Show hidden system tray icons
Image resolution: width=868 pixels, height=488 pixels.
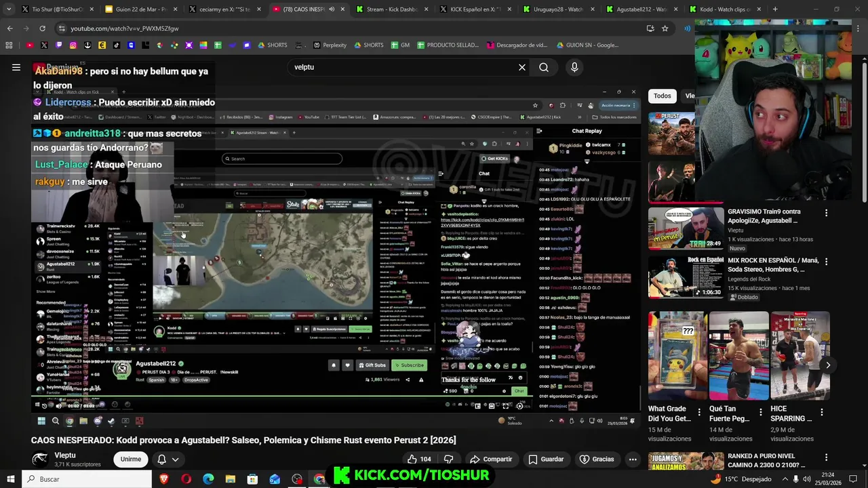[786, 479]
